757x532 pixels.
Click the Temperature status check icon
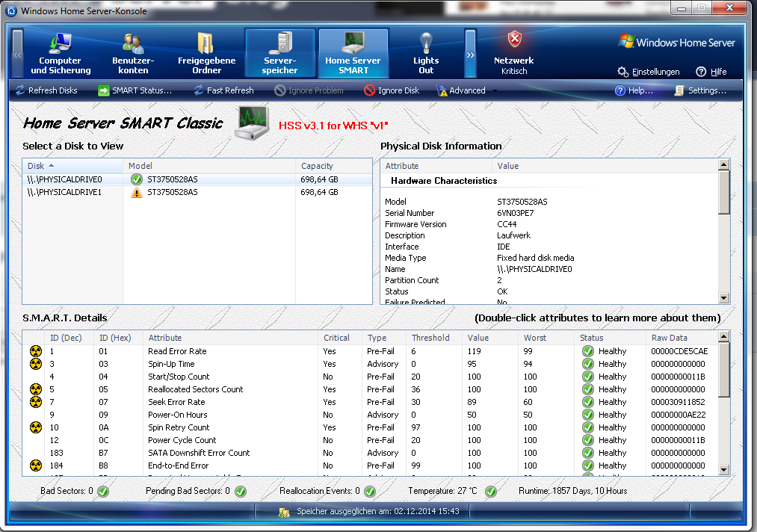point(490,492)
